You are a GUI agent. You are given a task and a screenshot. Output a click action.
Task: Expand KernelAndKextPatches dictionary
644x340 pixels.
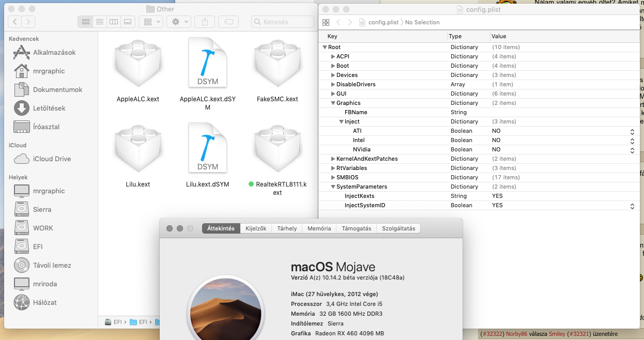(x=333, y=159)
